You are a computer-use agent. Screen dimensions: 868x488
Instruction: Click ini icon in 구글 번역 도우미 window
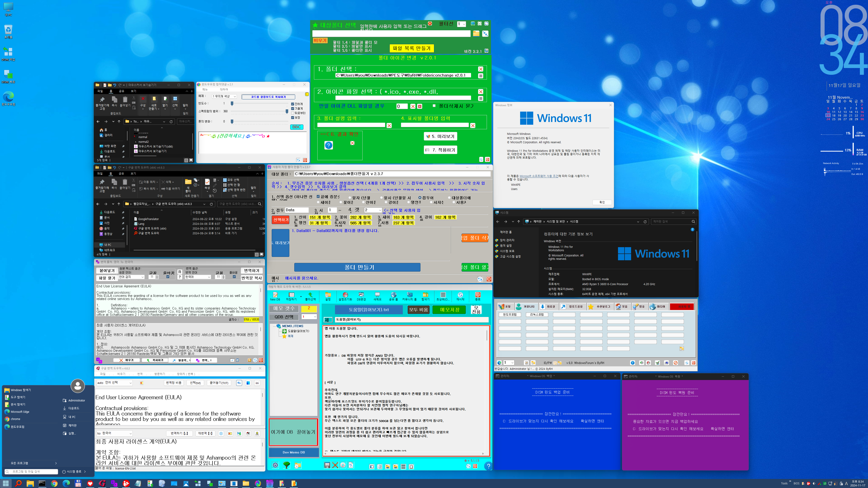(x=257, y=383)
